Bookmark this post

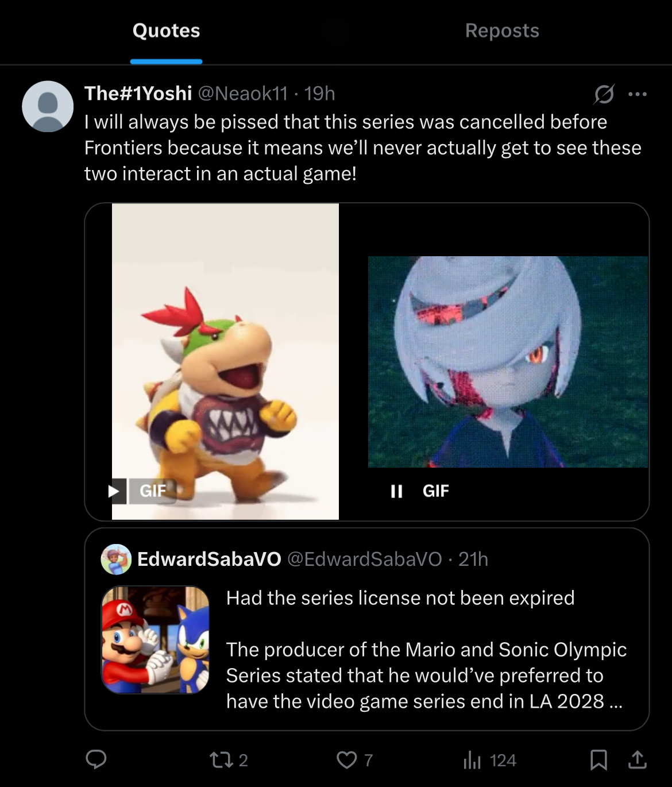pyautogui.click(x=598, y=760)
